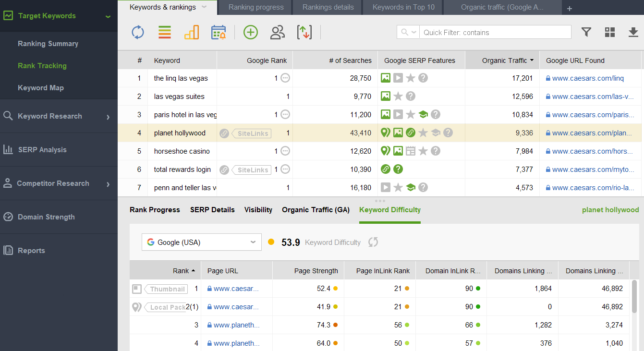Click the ellipsis circle in the linq las vegas row
This screenshot has width=644, height=351.
[x=285, y=78]
